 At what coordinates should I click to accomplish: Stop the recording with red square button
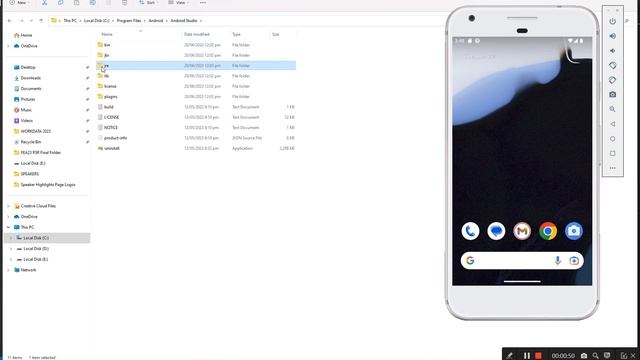pyautogui.click(x=538, y=356)
